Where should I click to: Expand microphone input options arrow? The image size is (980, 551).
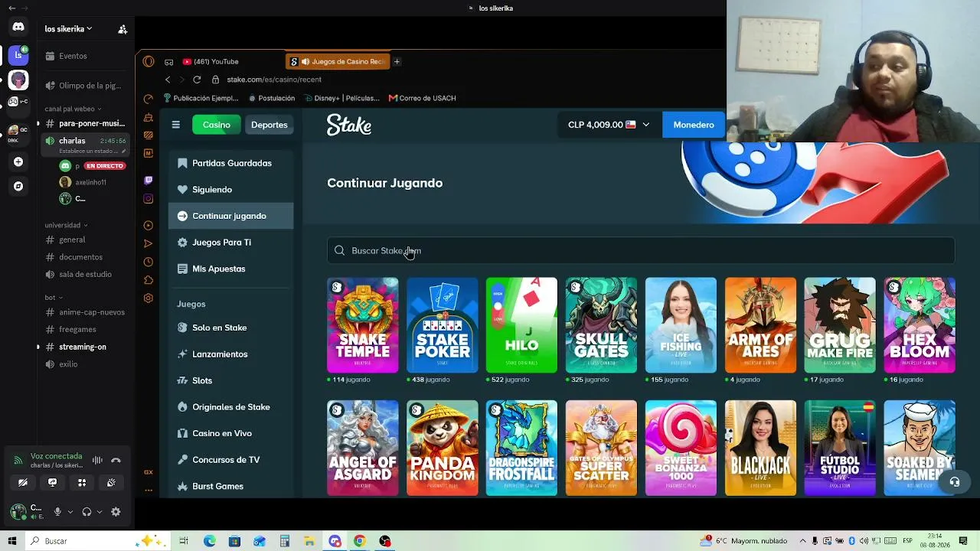pos(70,512)
